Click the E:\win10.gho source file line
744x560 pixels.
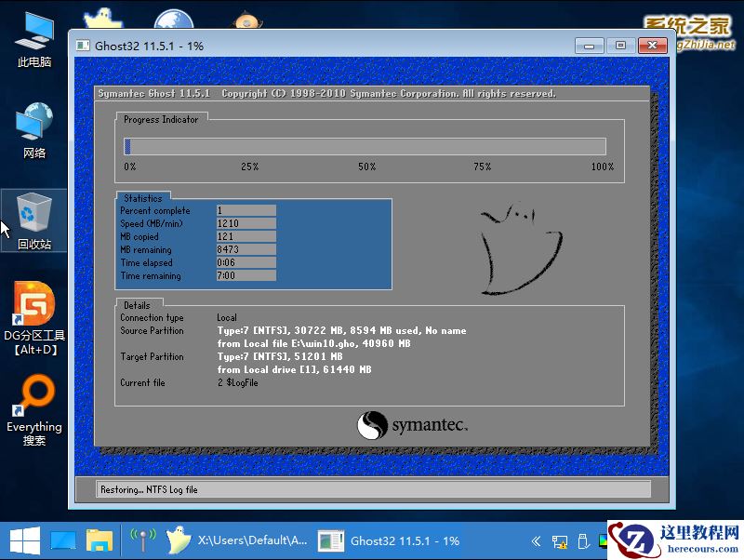coord(314,343)
